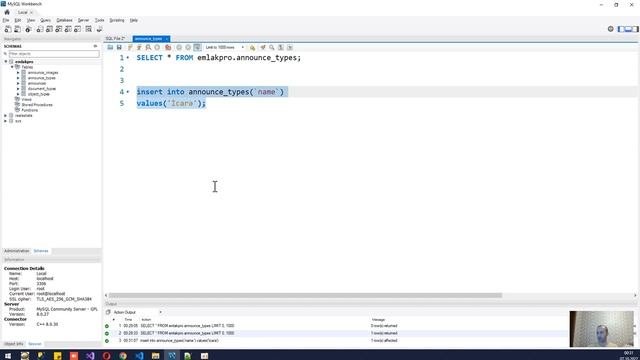
Task: Open the Limit to 1000 rows dropdown
Action: coord(225,48)
